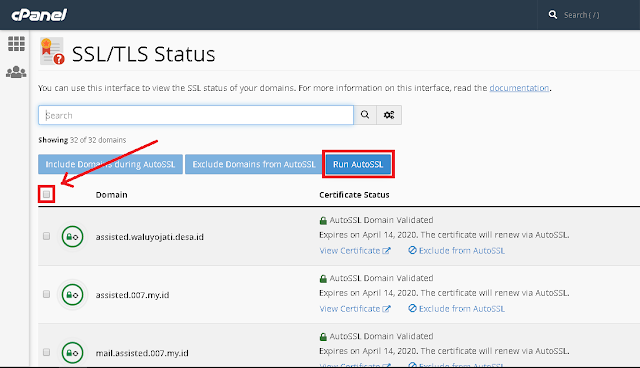This screenshot has width=640, height=368.
Task: Select the assisted.007.my.id domain name
Action: 132,295
